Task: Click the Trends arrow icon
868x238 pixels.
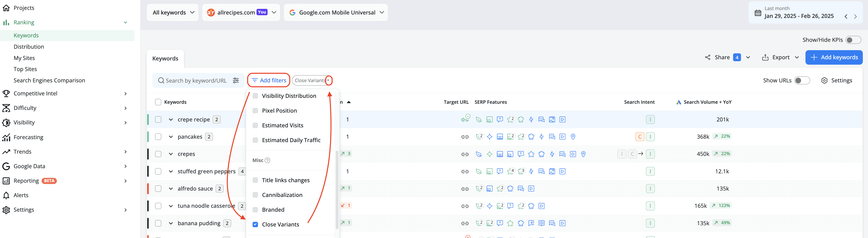Action: (x=6, y=151)
